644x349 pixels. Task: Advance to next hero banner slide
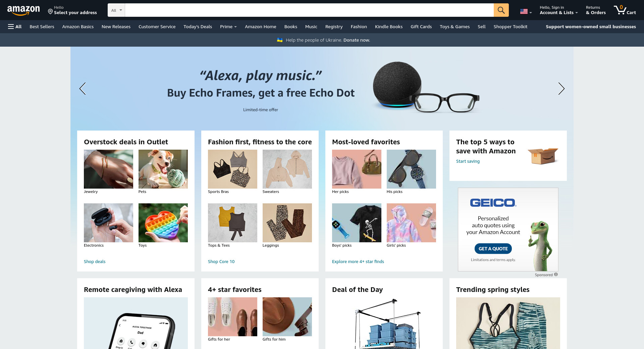(561, 89)
